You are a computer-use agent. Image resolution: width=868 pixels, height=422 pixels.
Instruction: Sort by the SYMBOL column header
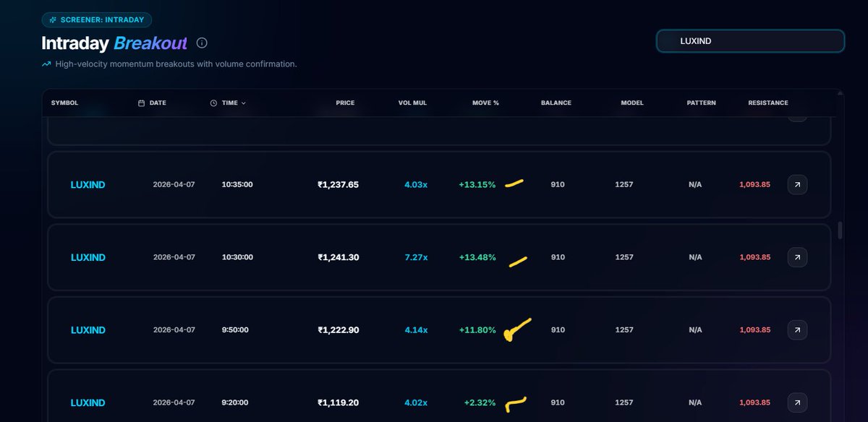tap(64, 103)
